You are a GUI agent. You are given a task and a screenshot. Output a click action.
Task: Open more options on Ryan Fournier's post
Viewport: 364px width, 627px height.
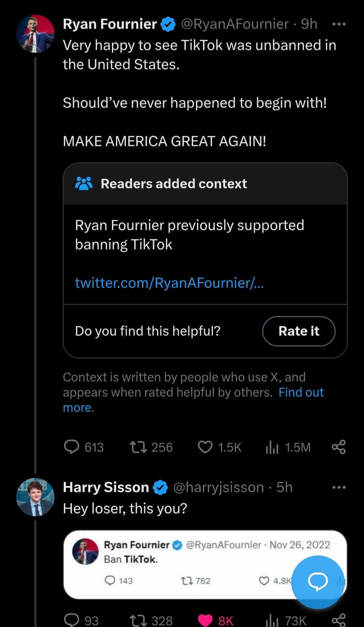click(x=339, y=24)
